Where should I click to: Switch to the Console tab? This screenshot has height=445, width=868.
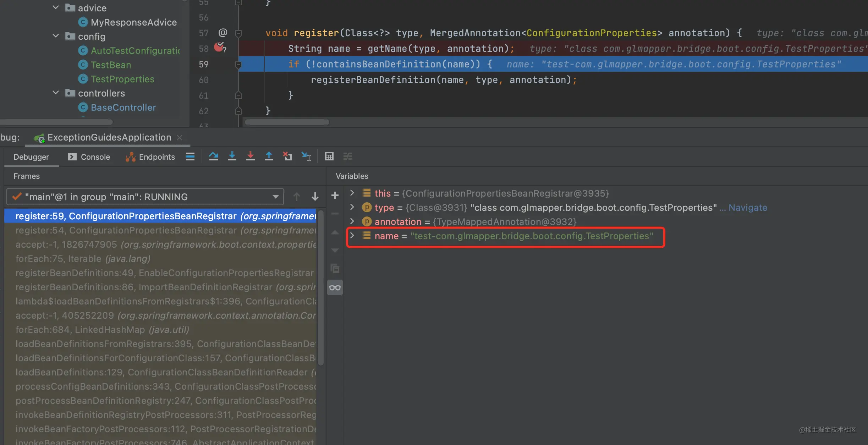coord(89,157)
